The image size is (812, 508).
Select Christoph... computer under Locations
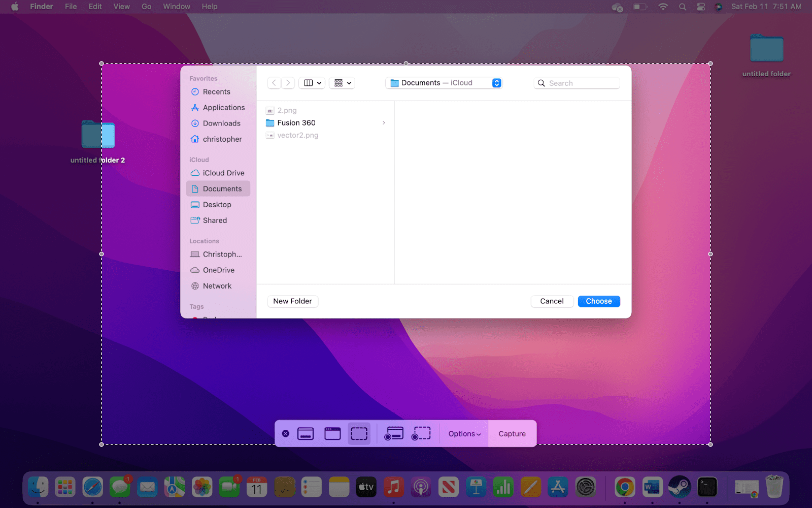[218, 255]
